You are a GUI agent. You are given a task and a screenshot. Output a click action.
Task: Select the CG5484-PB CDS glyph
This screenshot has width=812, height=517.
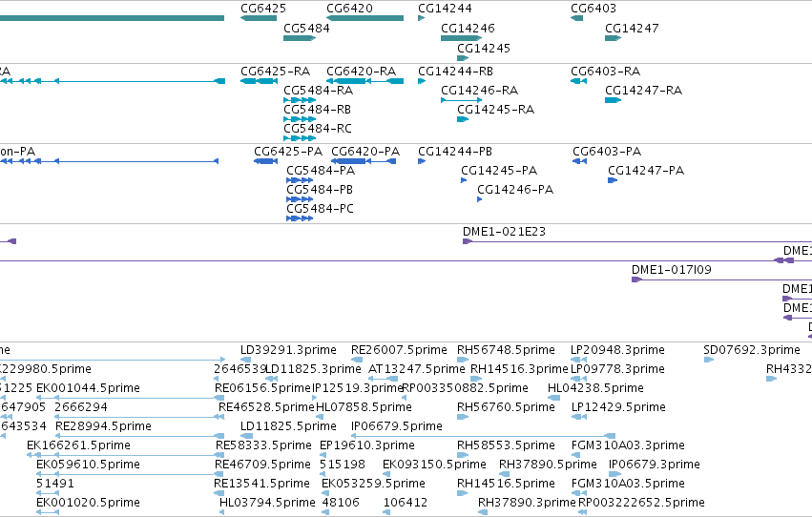coord(300,199)
